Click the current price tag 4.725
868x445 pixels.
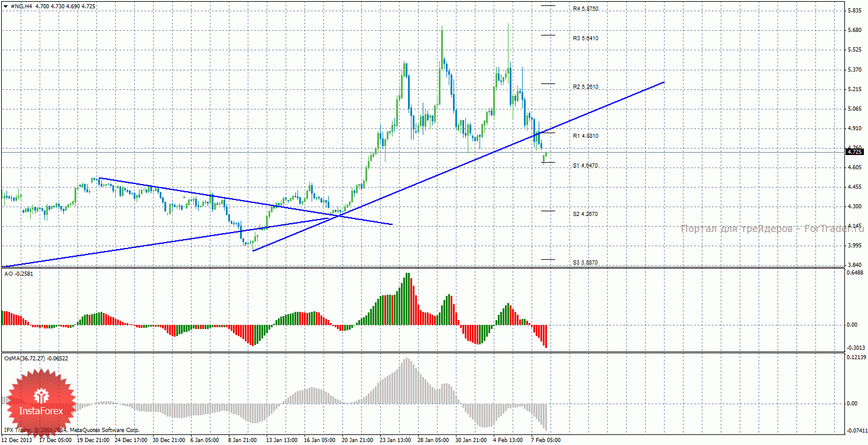tap(854, 152)
